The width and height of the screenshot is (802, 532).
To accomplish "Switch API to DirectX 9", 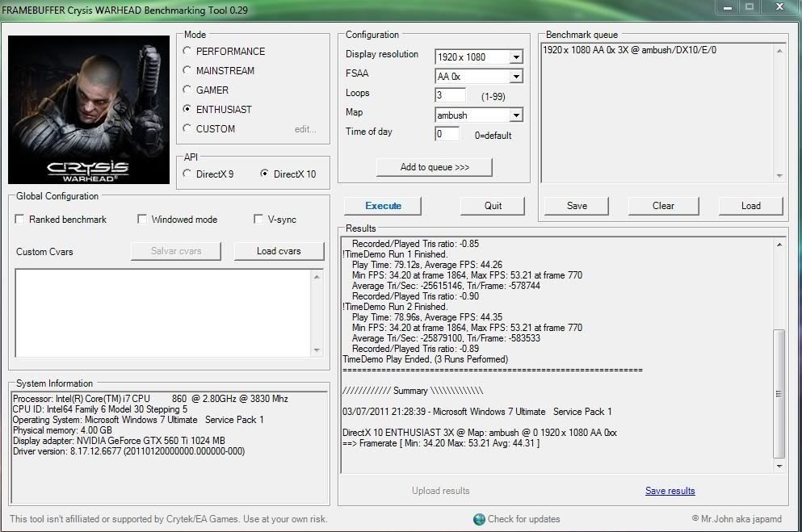I will (187, 174).
